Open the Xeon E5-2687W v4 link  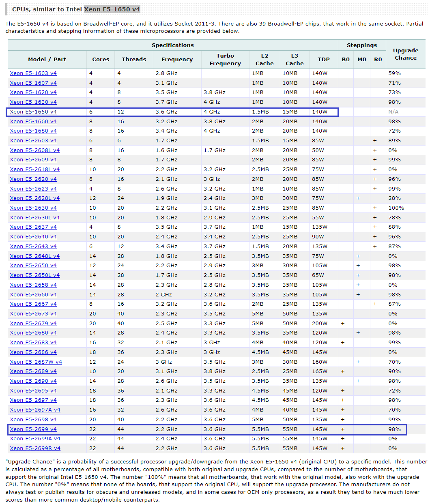[36, 362]
